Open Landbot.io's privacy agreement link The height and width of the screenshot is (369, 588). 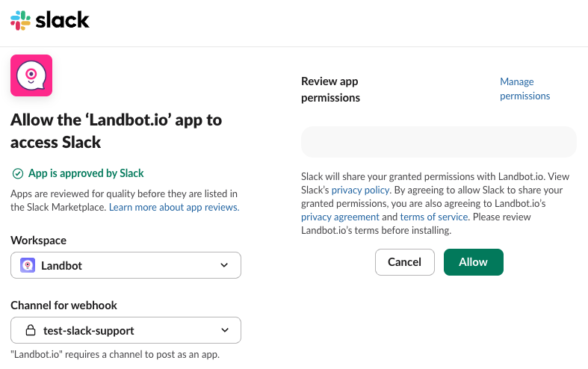click(x=340, y=217)
